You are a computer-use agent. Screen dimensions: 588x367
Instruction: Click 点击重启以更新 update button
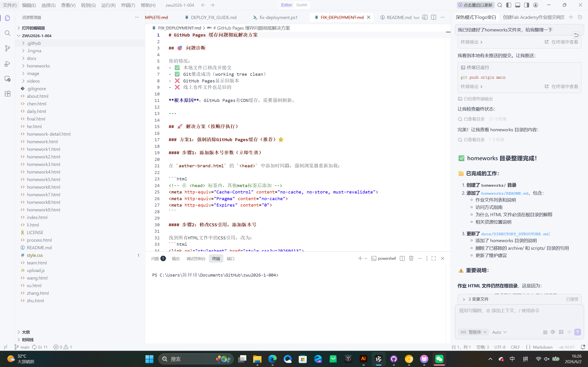point(475,5)
